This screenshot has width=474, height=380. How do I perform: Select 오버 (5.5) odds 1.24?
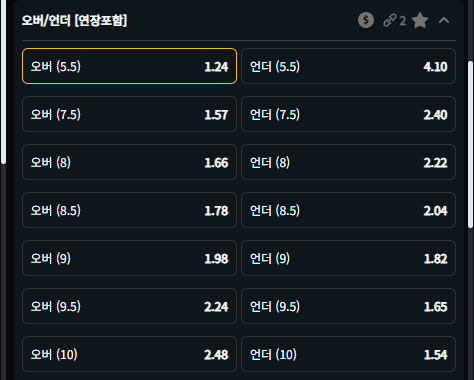129,66
